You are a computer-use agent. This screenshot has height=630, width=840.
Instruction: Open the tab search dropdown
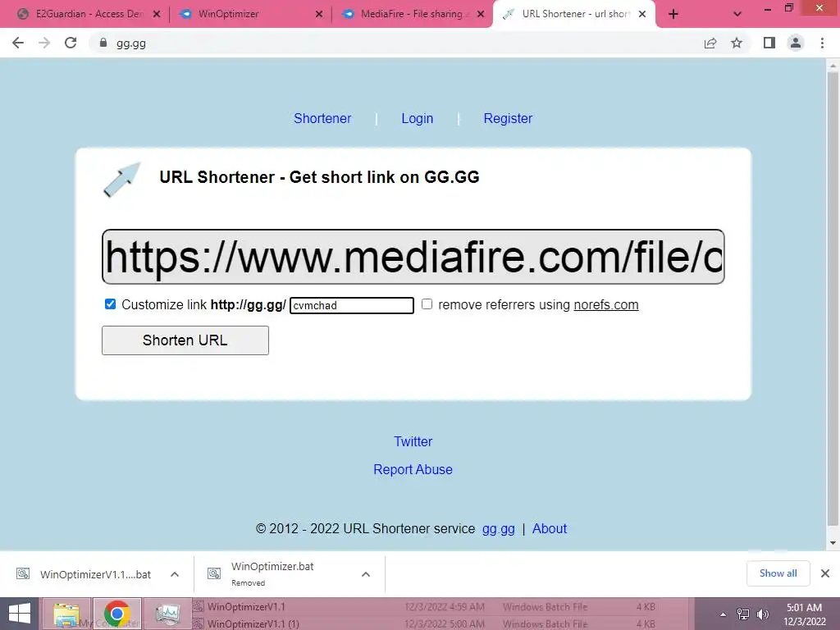[x=737, y=14]
